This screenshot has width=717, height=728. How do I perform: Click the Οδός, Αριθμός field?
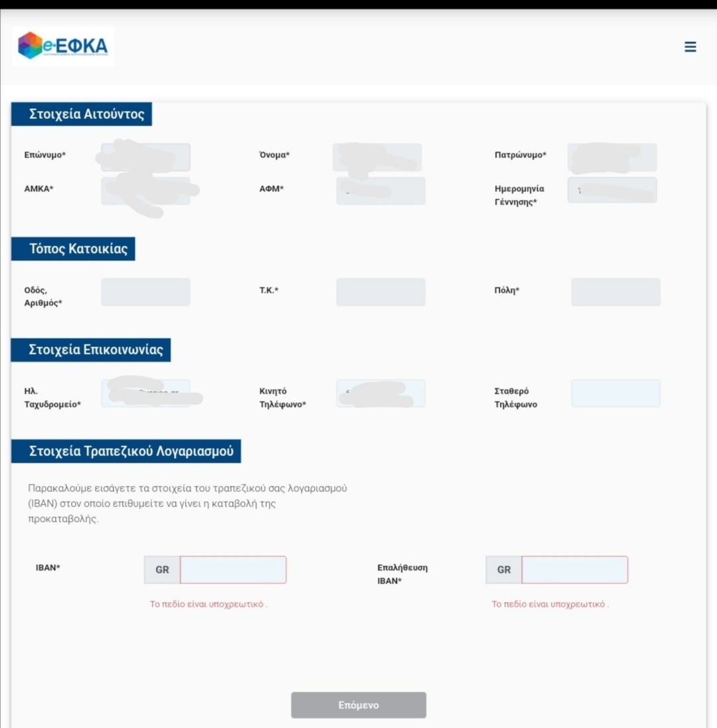point(145,292)
